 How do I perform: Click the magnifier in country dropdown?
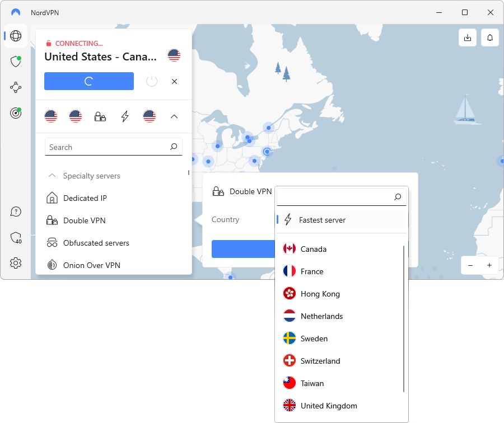click(x=398, y=196)
